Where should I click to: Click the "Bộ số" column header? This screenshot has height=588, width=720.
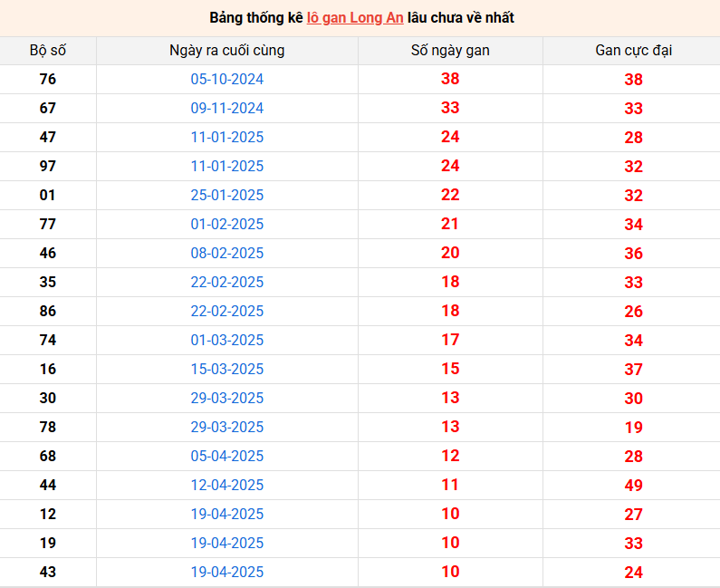point(48,51)
